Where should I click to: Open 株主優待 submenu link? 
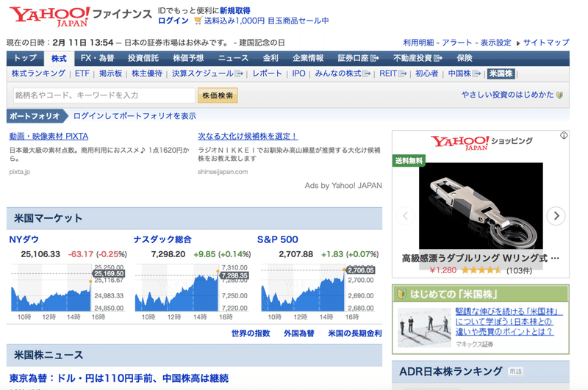(147, 73)
